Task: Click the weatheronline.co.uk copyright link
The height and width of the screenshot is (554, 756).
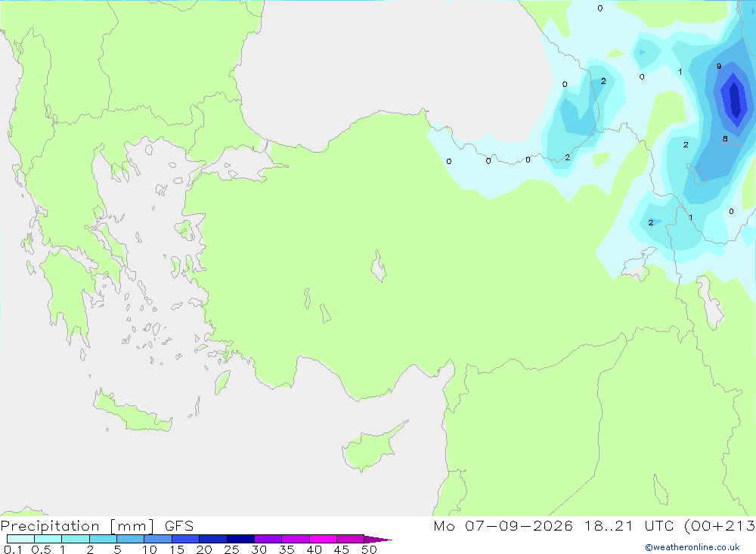Action: [x=692, y=547]
